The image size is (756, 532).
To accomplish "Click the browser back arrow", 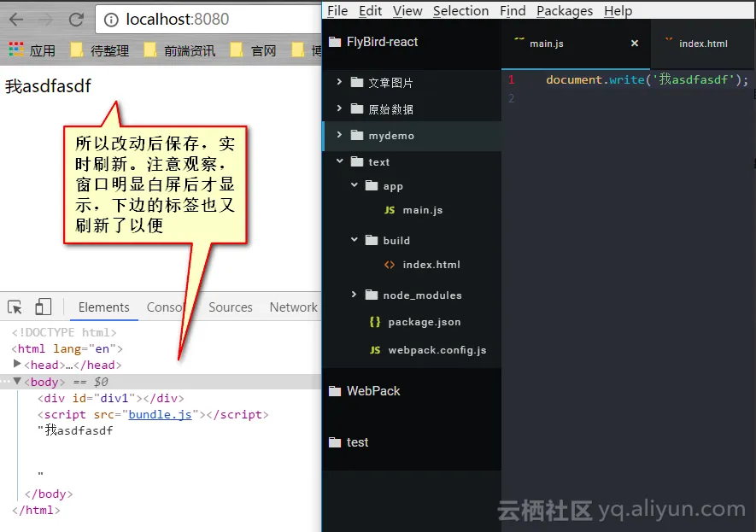I will click(x=16, y=20).
